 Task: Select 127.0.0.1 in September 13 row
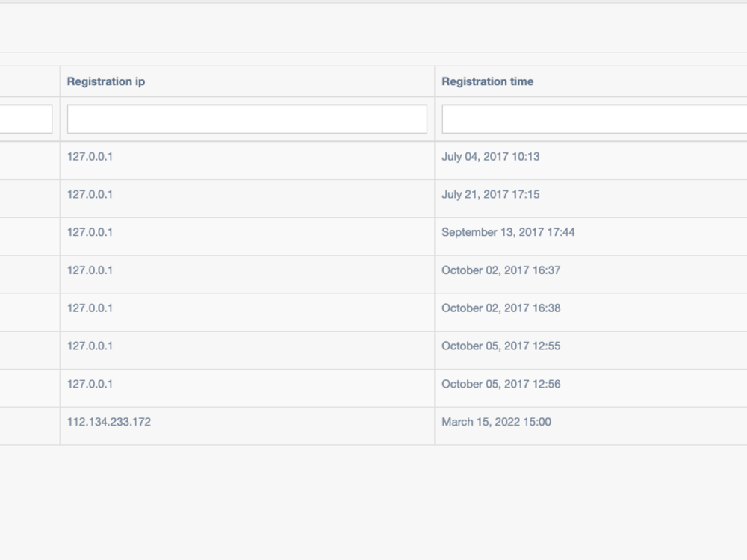tap(90, 232)
